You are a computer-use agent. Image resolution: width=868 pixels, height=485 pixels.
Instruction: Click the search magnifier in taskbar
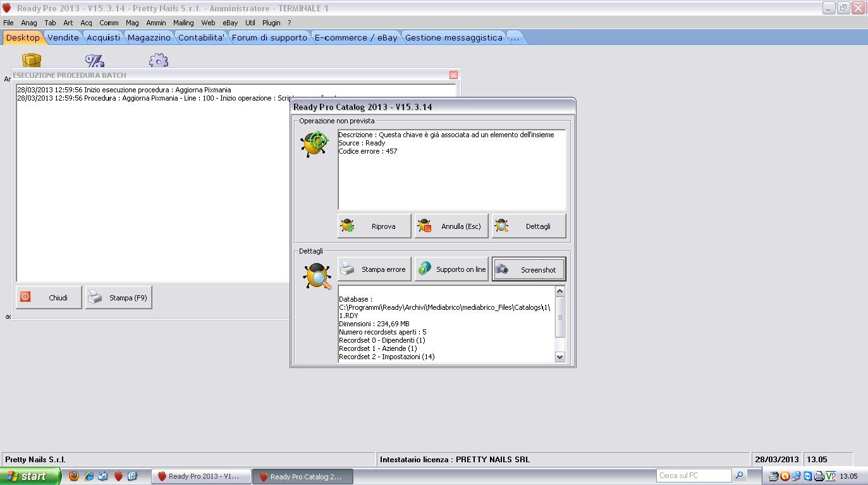coord(738,476)
